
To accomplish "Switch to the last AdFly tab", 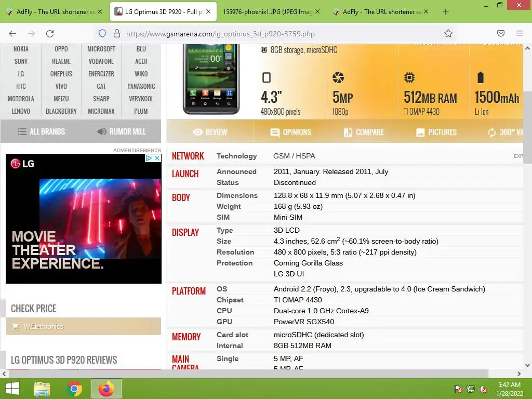I will 380,12.
